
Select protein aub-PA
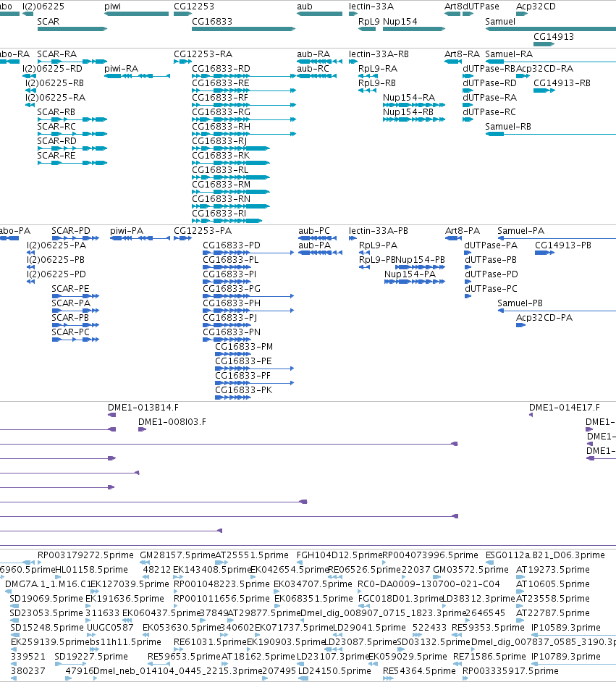pyautogui.click(x=321, y=253)
